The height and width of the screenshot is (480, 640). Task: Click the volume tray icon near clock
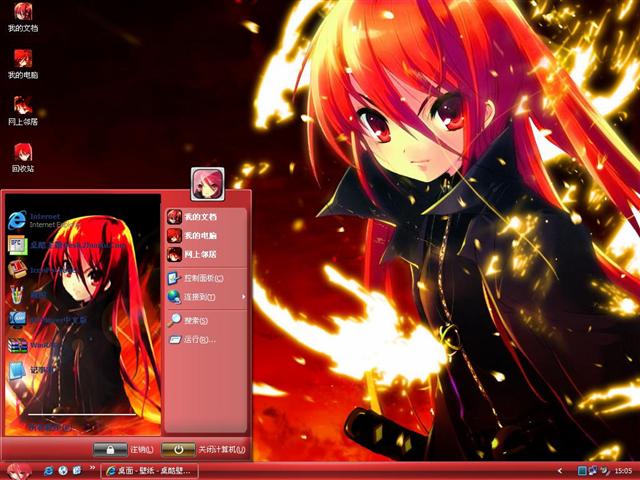click(604, 471)
